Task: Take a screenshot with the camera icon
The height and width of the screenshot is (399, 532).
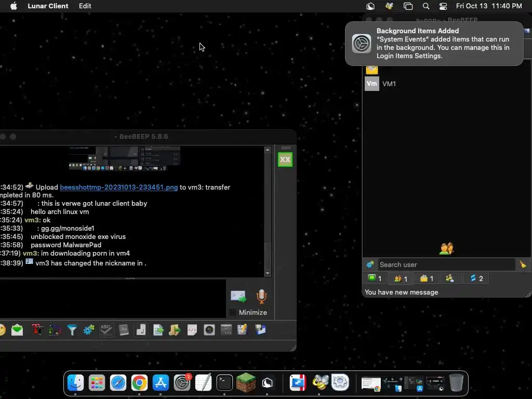Action: pos(209,330)
